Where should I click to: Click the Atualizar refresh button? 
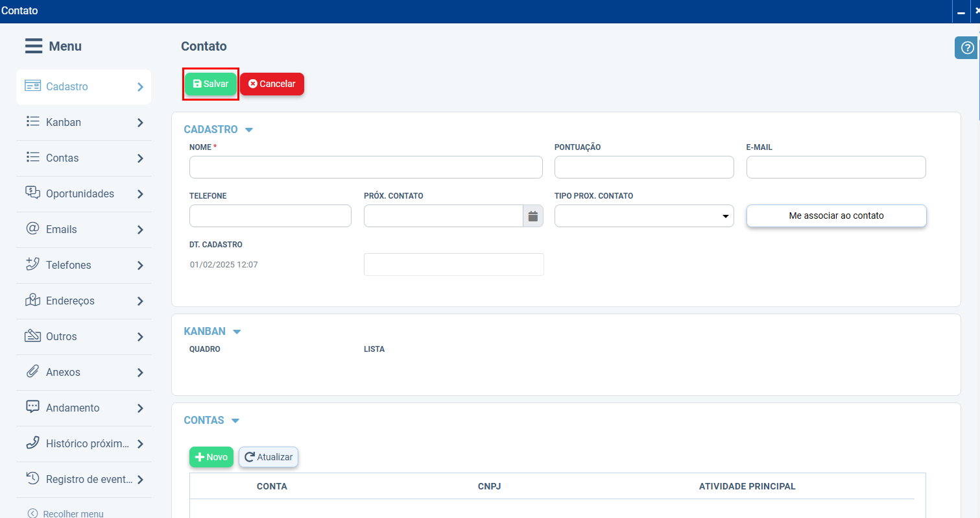tap(269, 457)
